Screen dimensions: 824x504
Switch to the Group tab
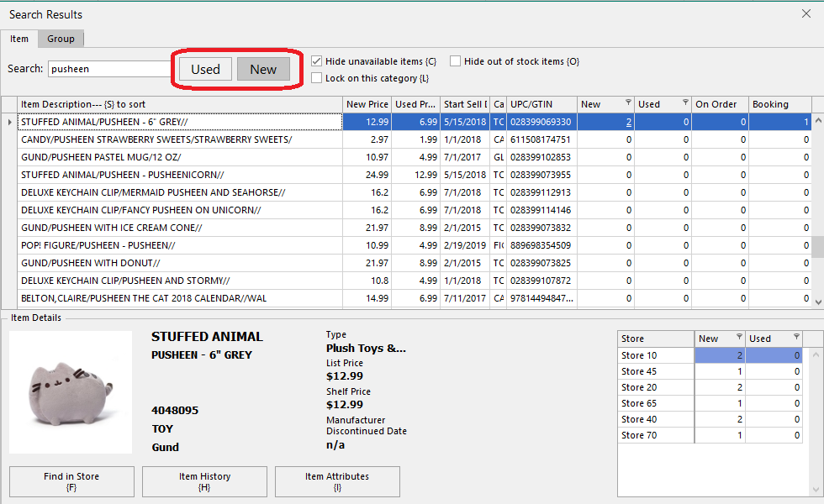[61, 39]
